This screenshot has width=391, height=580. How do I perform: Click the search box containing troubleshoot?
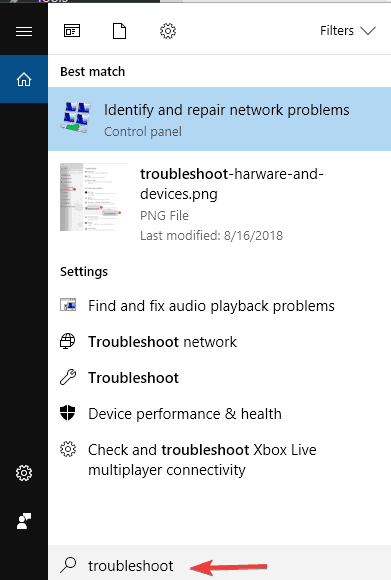219,564
